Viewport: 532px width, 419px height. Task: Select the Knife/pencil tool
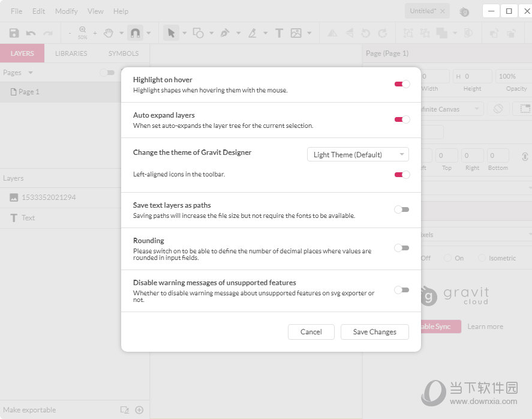[253, 33]
